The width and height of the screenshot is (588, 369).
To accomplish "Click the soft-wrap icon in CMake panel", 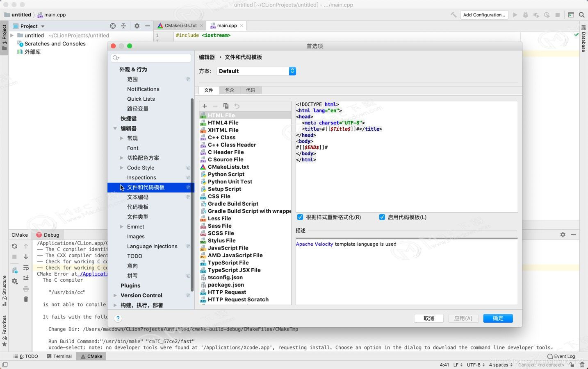I will [x=26, y=267].
